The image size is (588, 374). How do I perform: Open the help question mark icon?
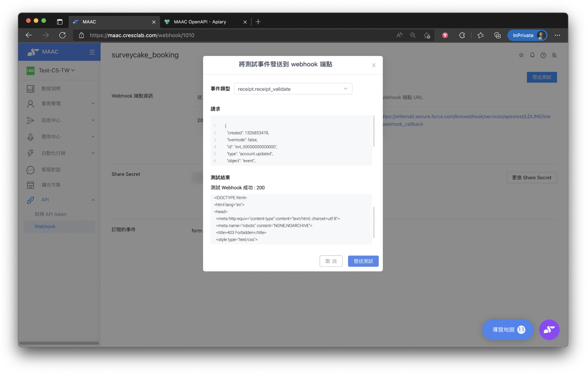pyautogui.click(x=543, y=55)
